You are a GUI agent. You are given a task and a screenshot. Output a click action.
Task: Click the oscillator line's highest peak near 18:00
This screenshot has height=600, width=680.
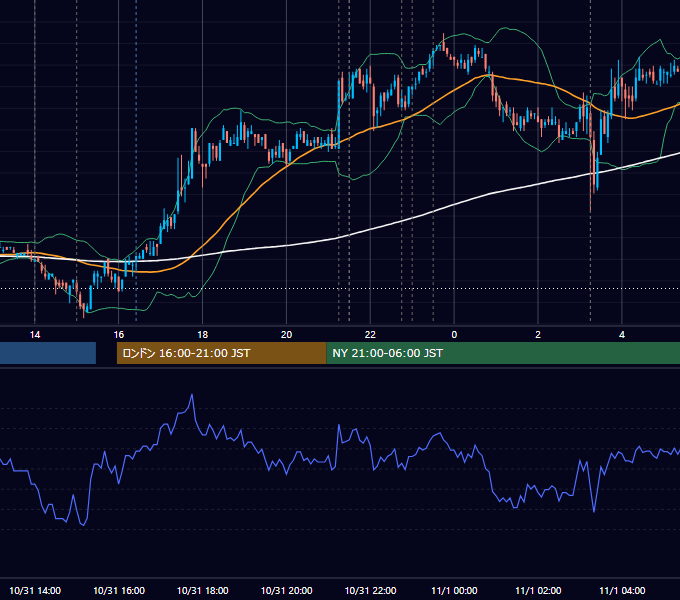pyautogui.click(x=192, y=395)
